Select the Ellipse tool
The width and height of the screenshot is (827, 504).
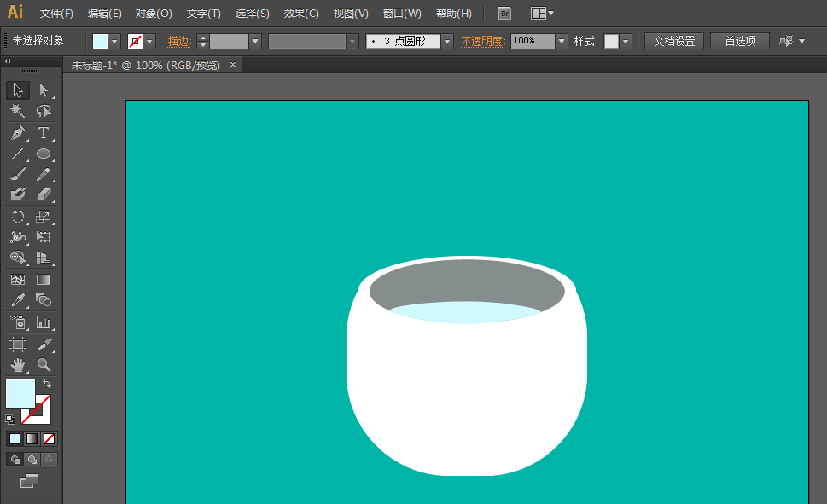coord(44,154)
